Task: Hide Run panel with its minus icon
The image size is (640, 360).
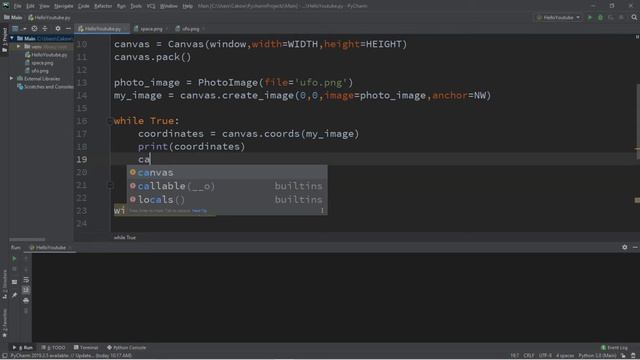Action: pos(635,247)
